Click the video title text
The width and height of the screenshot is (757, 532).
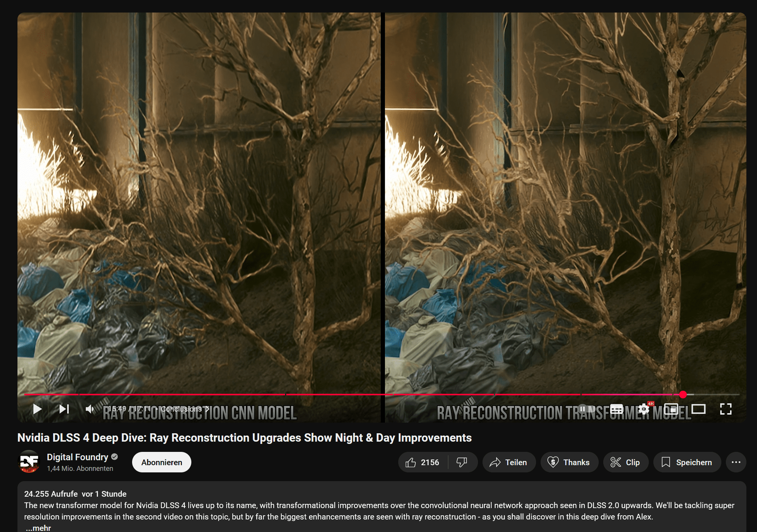click(244, 437)
